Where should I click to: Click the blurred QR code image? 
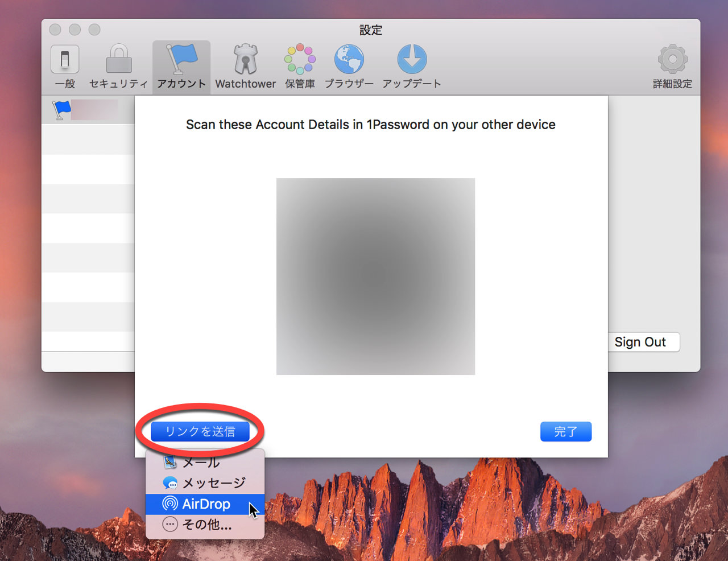tap(375, 277)
